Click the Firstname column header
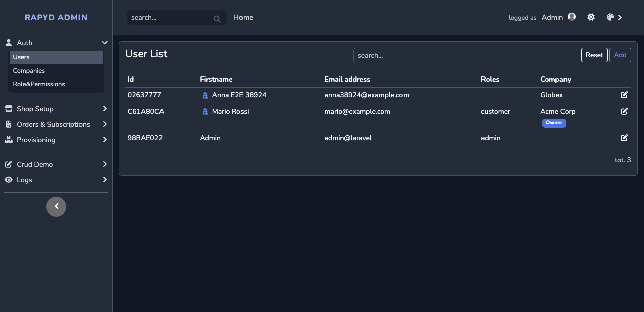 [x=216, y=79]
